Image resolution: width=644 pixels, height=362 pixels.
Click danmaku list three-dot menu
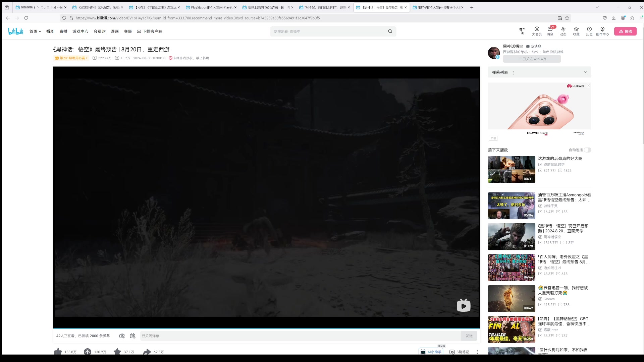coord(513,73)
